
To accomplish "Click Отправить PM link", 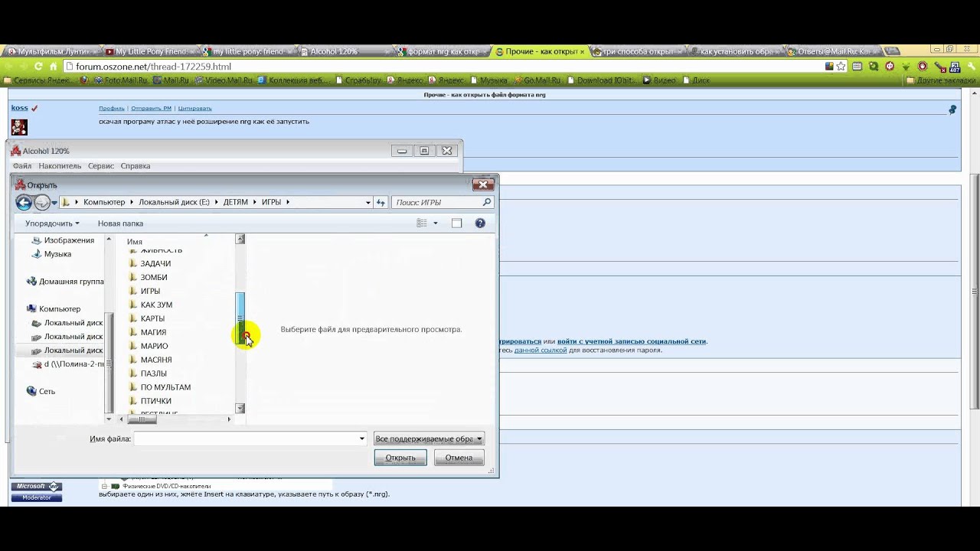I will coord(151,109).
